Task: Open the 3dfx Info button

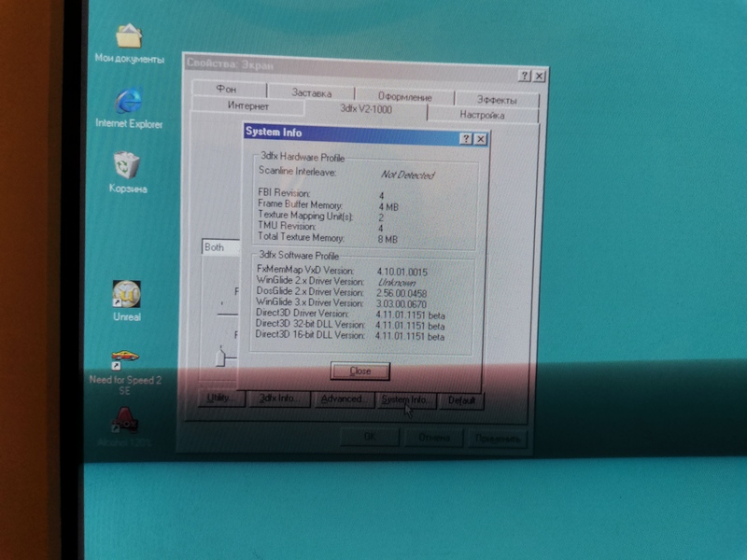Action: point(278,399)
